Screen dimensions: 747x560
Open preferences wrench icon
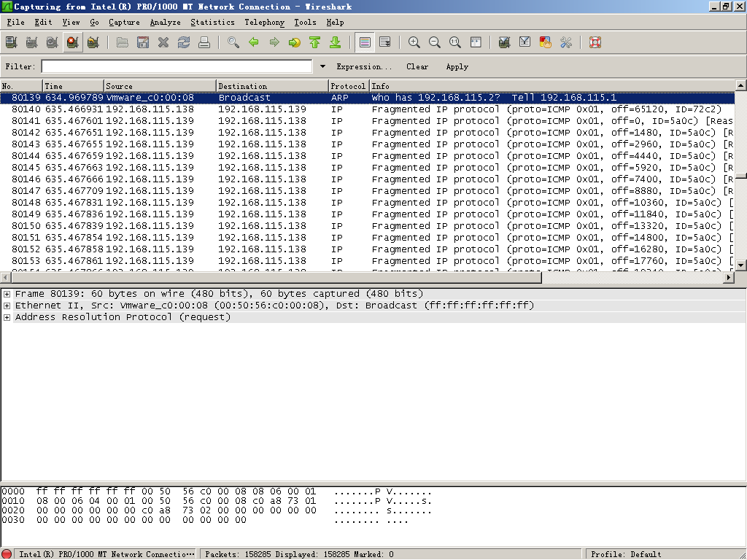[566, 42]
